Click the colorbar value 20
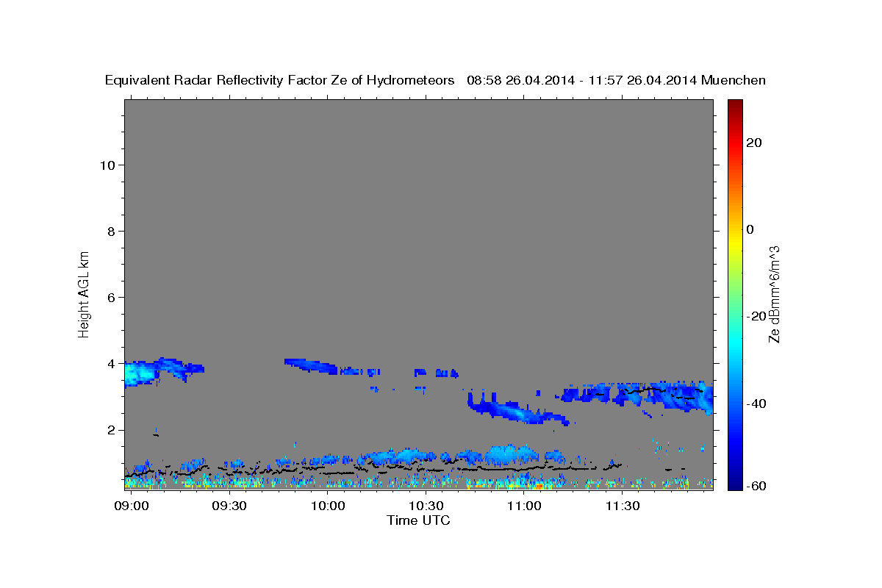Viewport: 882px width, 588px height. click(753, 143)
